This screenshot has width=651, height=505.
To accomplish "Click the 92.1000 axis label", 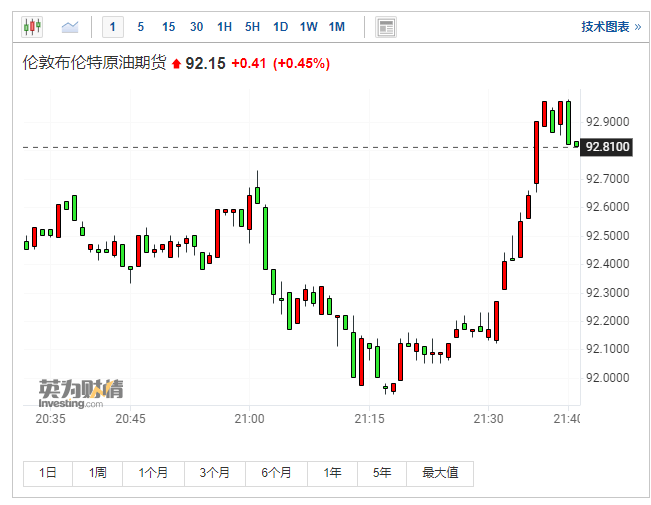I will 607,349.
